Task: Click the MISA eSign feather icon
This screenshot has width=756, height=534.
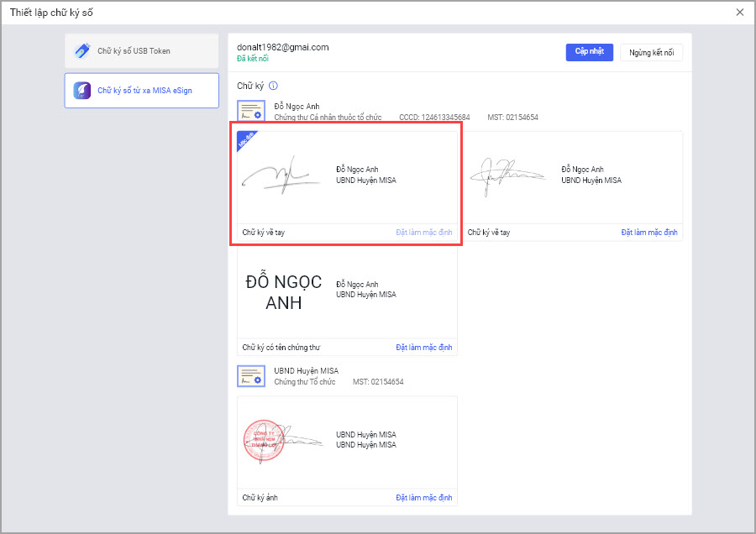Action: coord(82,90)
